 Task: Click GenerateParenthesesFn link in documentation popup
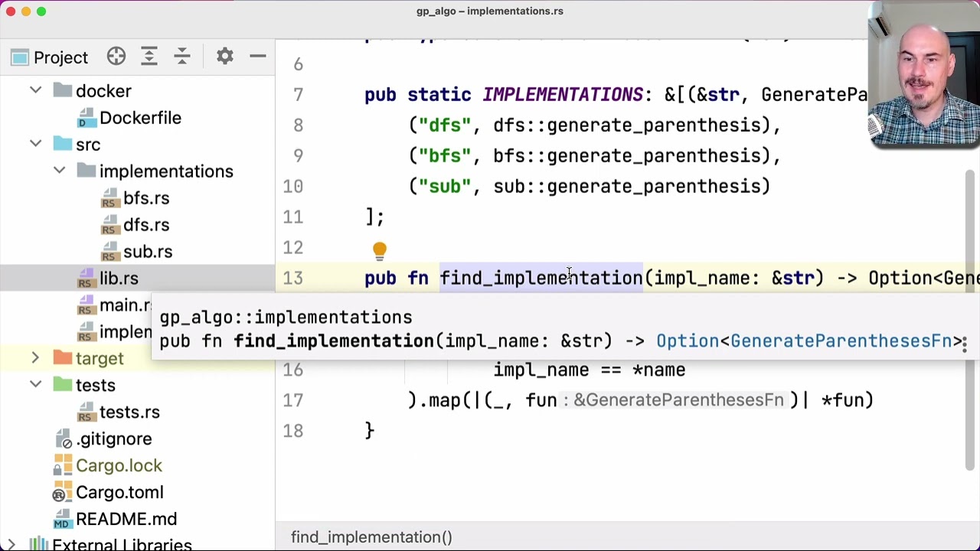click(841, 341)
